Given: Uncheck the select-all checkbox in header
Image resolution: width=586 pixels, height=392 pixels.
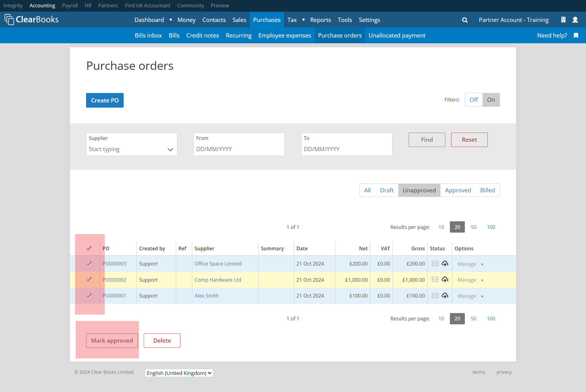Looking at the screenshot, I should click(89, 248).
